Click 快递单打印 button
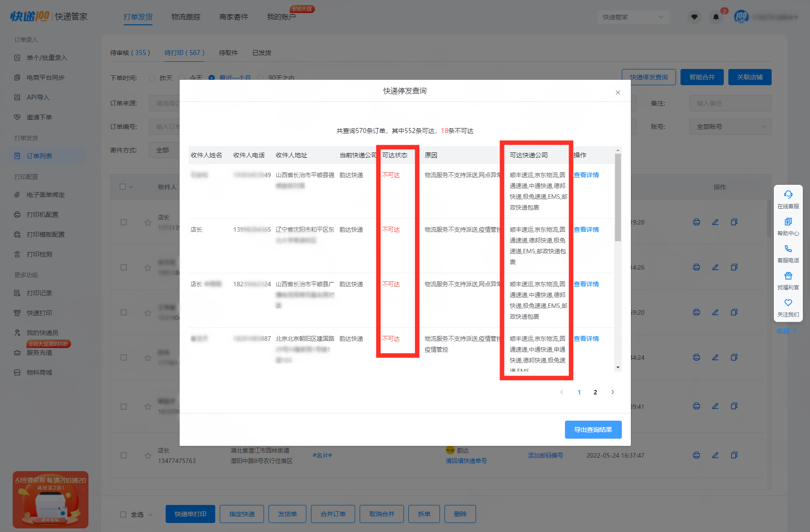Viewport: 810px width, 532px height. pos(190,514)
